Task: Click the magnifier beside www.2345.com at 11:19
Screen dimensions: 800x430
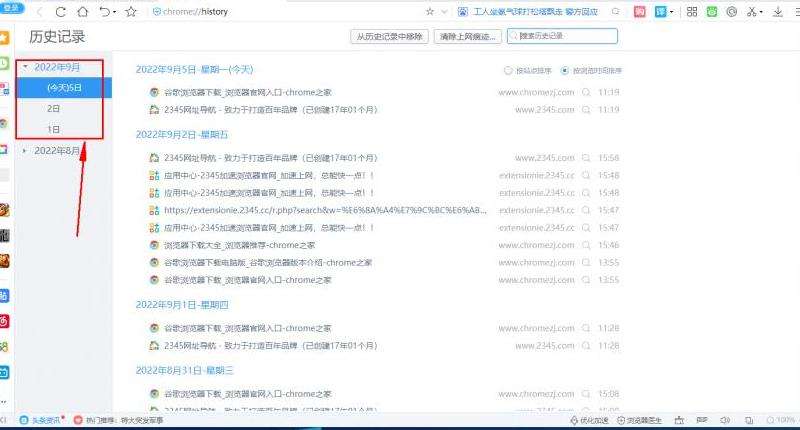Action: (586, 110)
